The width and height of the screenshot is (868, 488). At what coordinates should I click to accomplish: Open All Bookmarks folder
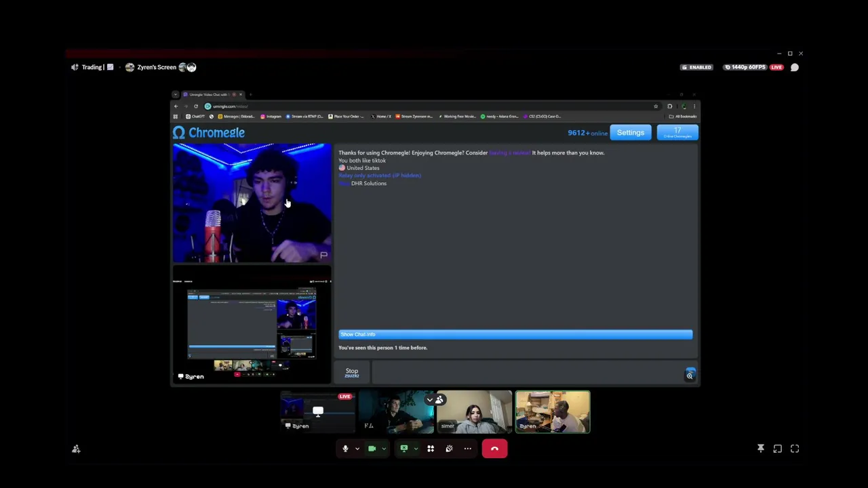tap(682, 117)
